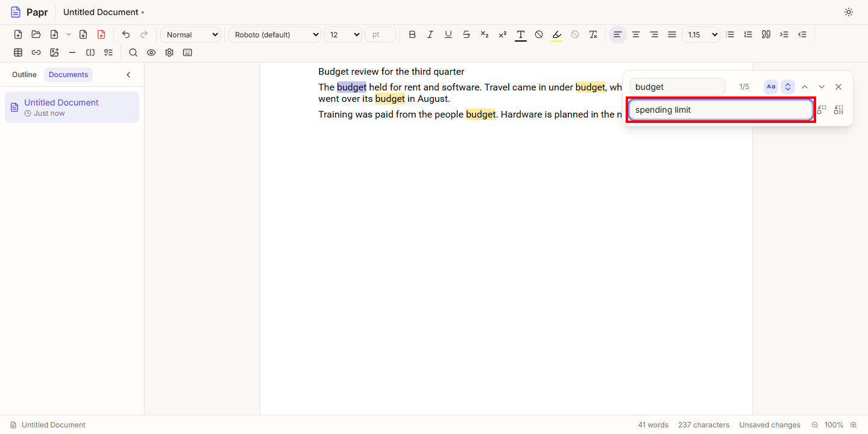Image resolution: width=868 pixels, height=434 pixels.
Task: Collapse the sidebar panel chevron
Action: coord(128,75)
